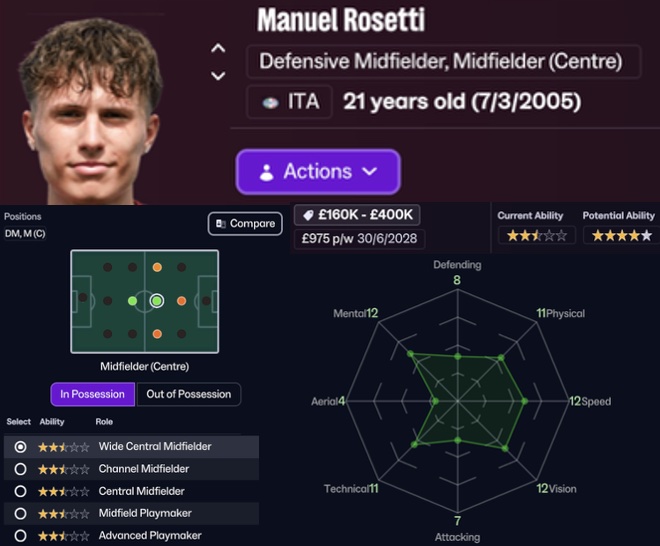Viewport: 660px width, 546px height.
Task: Click the Compare button
Action: (244, 224)
